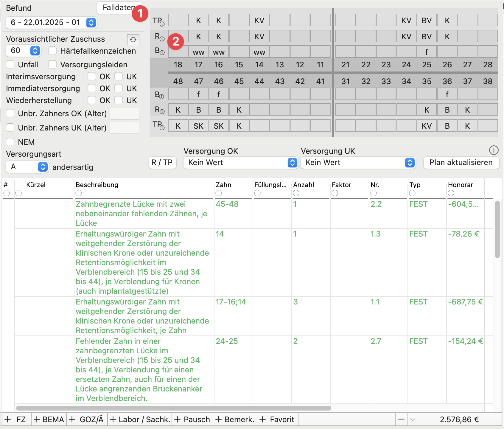Click lower TP cell SK for tooth 47
This screenshot has width=504, height=429.
tap(198, 126)
